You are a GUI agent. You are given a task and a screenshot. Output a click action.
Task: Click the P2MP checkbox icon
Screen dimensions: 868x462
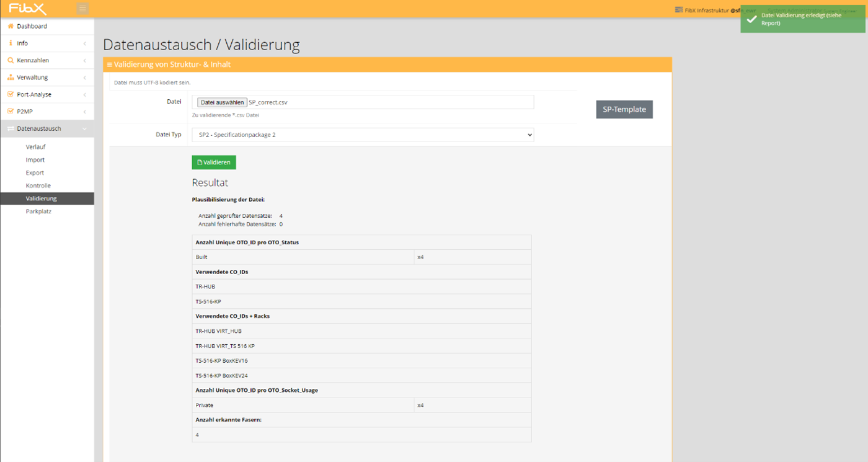11,112
